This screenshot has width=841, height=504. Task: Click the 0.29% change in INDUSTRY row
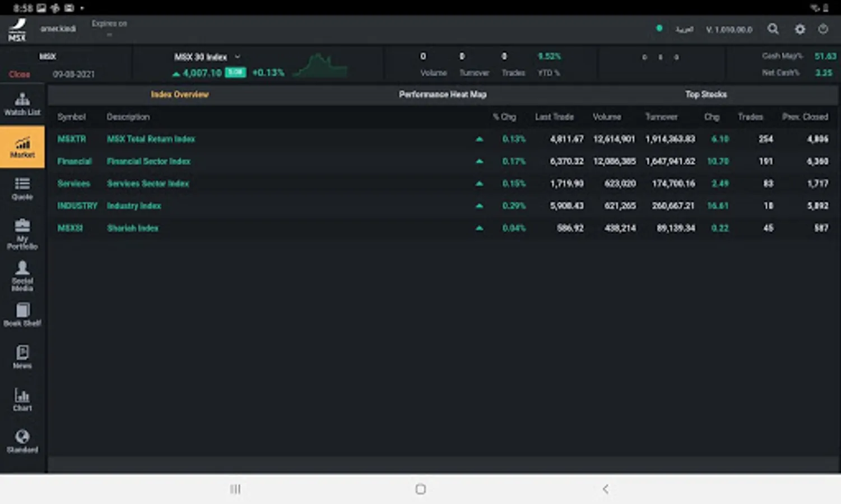click(514, 206)
